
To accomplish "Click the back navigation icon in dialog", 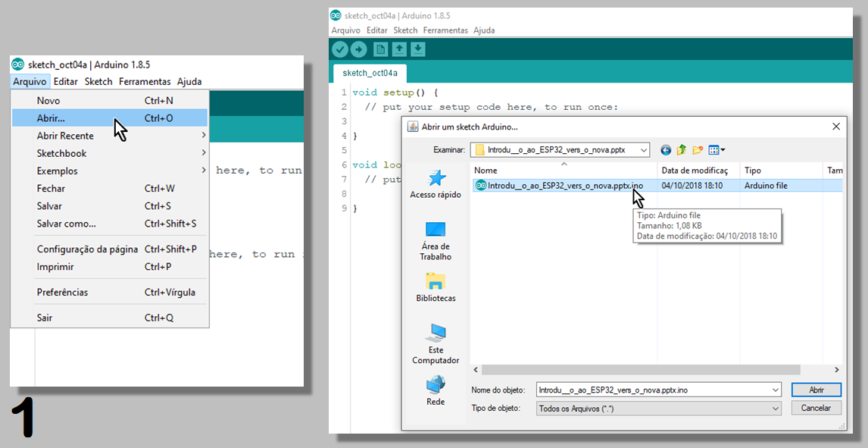I will click(666, 150).
